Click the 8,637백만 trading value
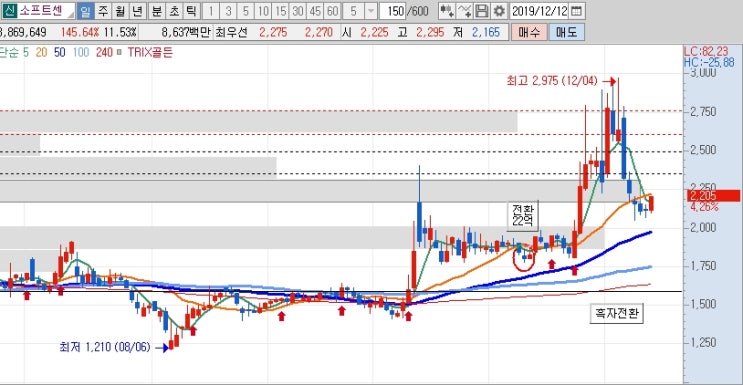This screenshot has width=743, height=385. point(186,32)
